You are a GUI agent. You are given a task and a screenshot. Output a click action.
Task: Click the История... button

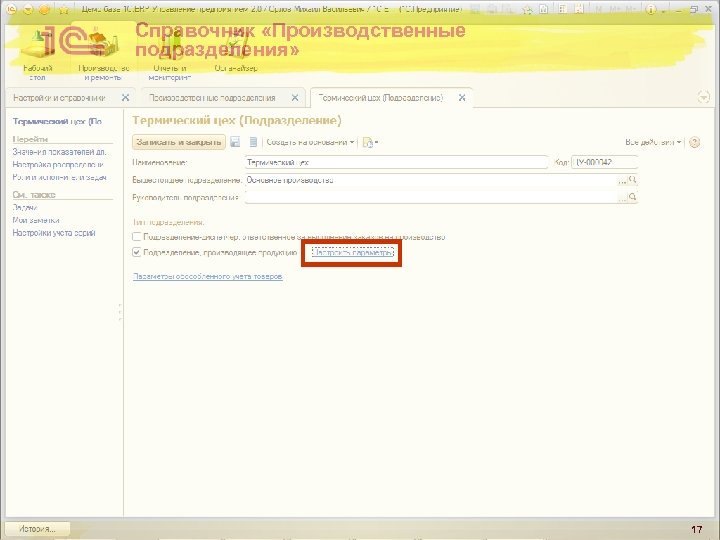(37, 529)
